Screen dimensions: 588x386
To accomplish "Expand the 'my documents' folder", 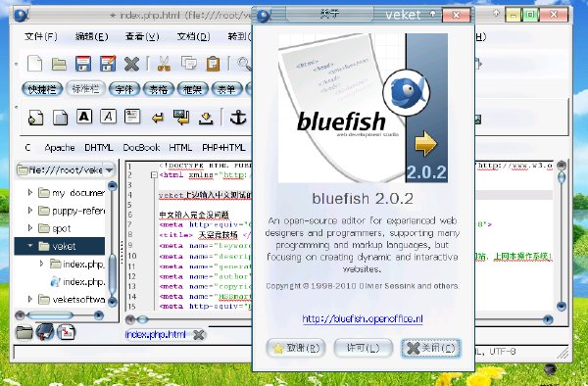I will [x=30, y=193].
